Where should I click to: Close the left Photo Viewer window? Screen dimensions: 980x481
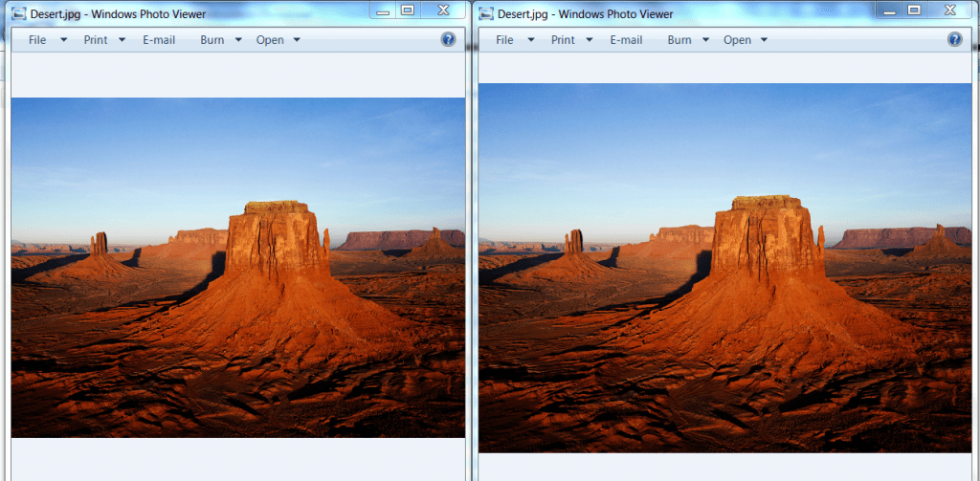coord(443,11)
